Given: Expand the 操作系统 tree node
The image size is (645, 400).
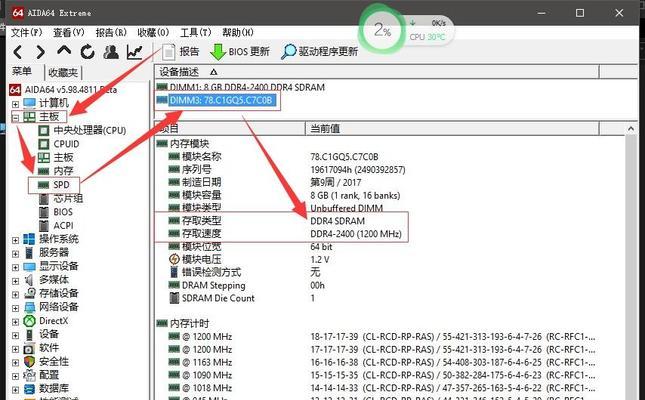Looking at the screenshot, I should click(15, 240).
